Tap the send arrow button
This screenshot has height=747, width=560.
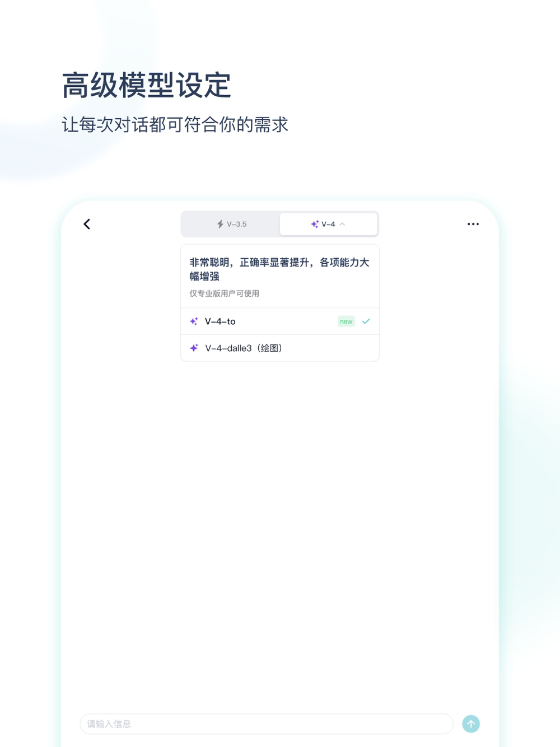pyautogui.click(x=471, y=723)
